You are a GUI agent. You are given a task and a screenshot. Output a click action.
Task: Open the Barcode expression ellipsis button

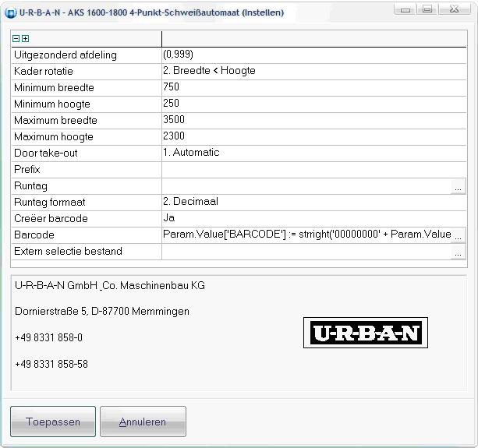click(x=458, y=235)
